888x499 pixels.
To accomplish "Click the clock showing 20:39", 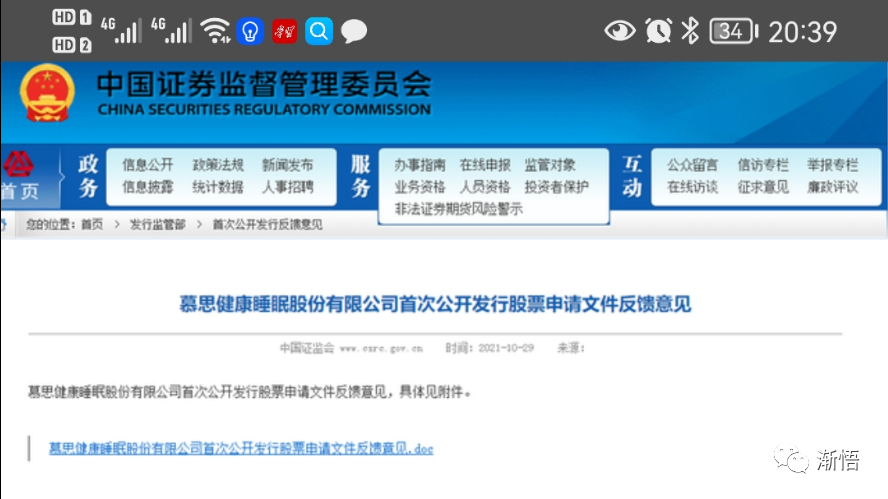I will pyautogui.click(x=802, y=32).
